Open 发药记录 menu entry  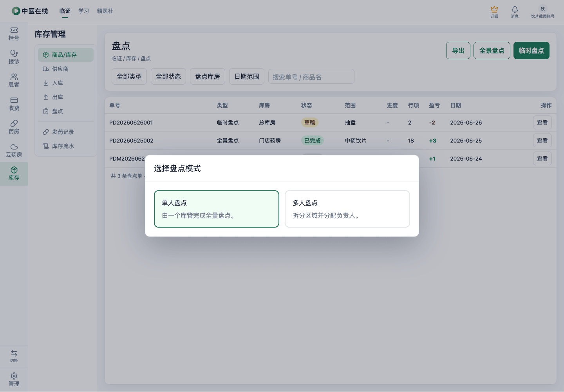tap(66, 132)
